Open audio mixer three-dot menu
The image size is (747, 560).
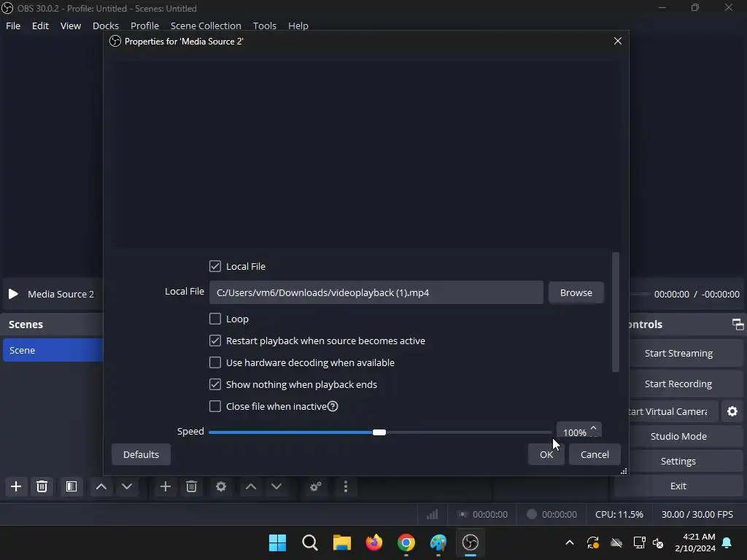346,486
